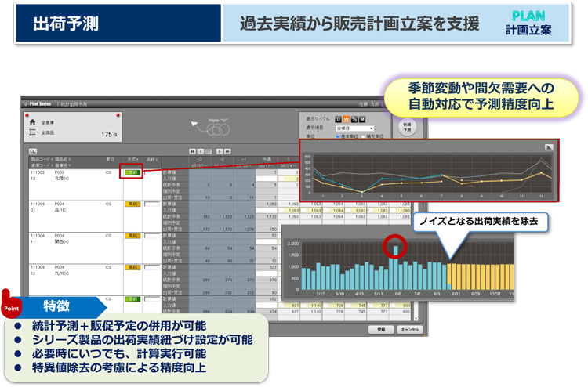Click the 点検 input field in the 北陸DC row
The width and height of the screenshot is (588, 387).
152,172
